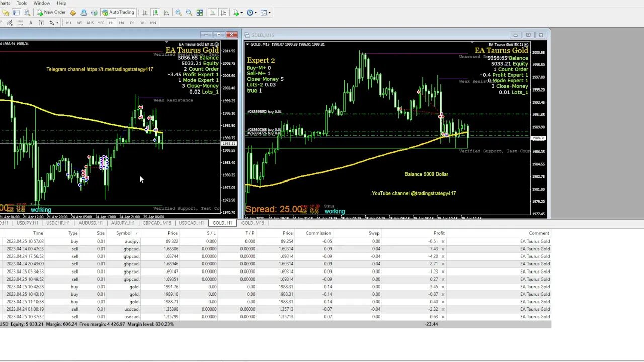Zoom in on the chart
The width and height of the screenshot is (644, 362).
click(x=179, y=12)
